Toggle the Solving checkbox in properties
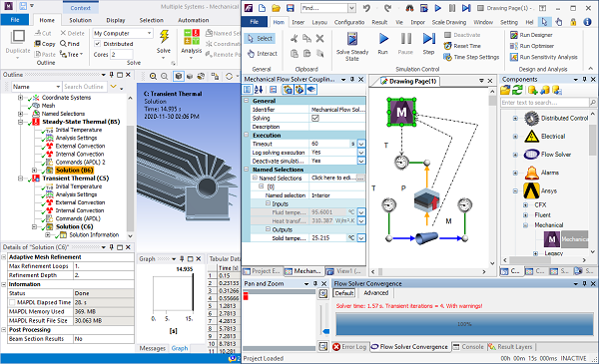 (x=315, y=119)
